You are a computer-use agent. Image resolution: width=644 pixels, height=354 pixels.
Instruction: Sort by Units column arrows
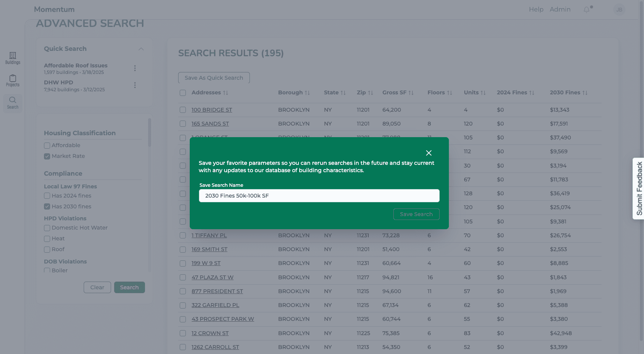click(483, 93)
